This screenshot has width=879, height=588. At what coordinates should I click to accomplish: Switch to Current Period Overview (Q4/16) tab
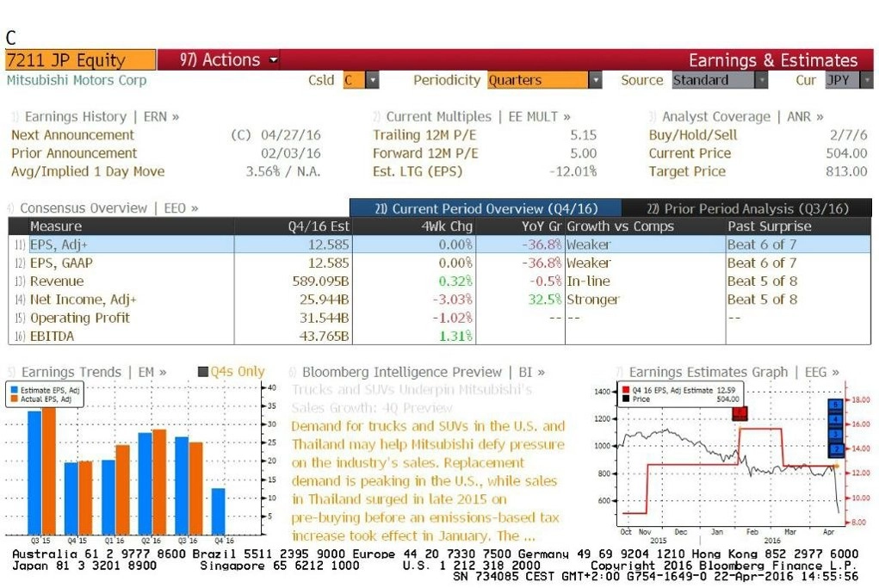pyautogui.click(x=486, y=208)
